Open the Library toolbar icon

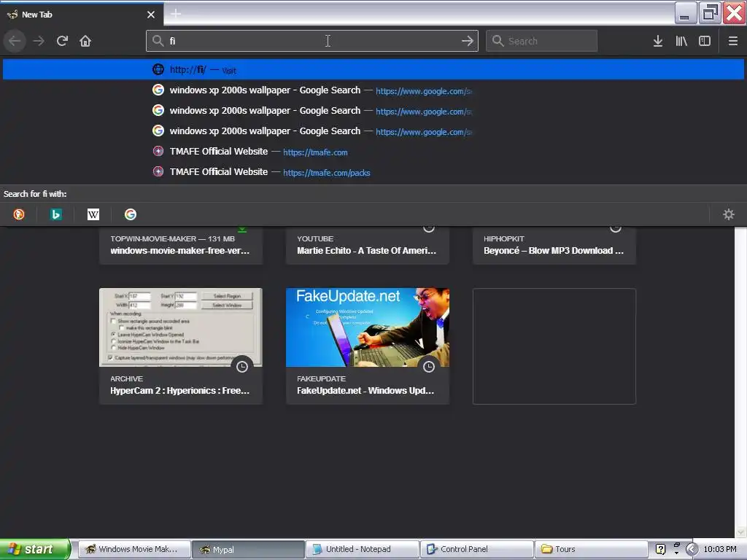[x=681, y=41]
